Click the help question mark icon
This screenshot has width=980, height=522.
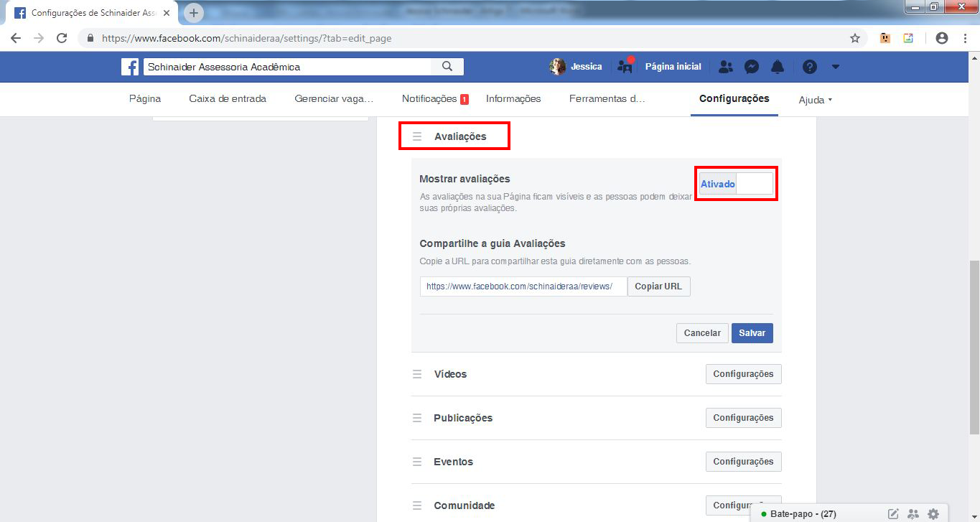tap(810, 67)
